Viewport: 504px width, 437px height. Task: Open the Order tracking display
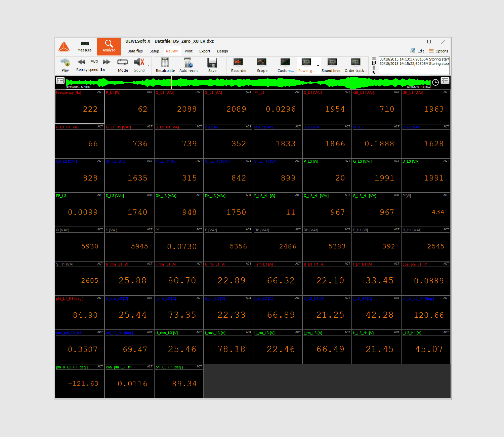pyautogui.click(x=356, y=65)
